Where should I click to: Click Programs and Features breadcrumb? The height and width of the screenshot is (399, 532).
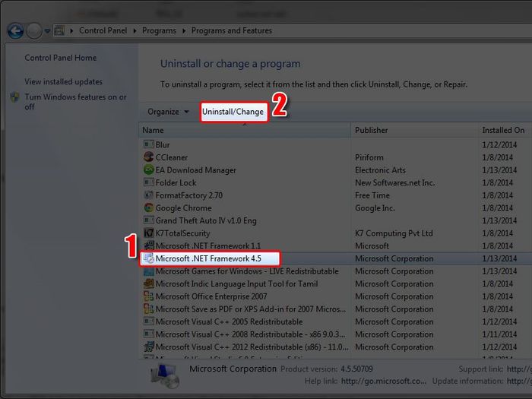(x=232, y=30)
